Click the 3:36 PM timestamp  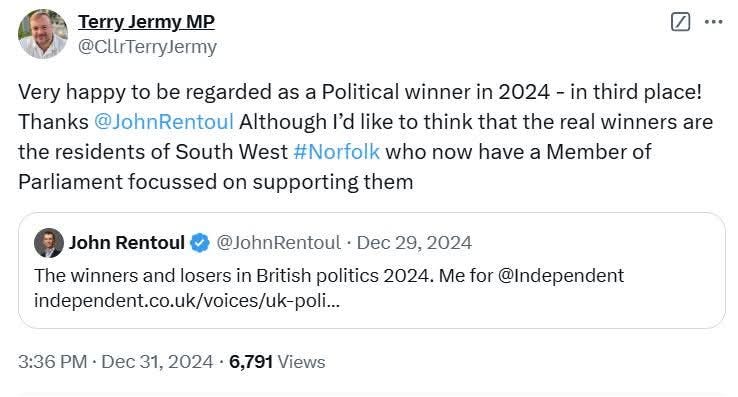pos(53,362)
